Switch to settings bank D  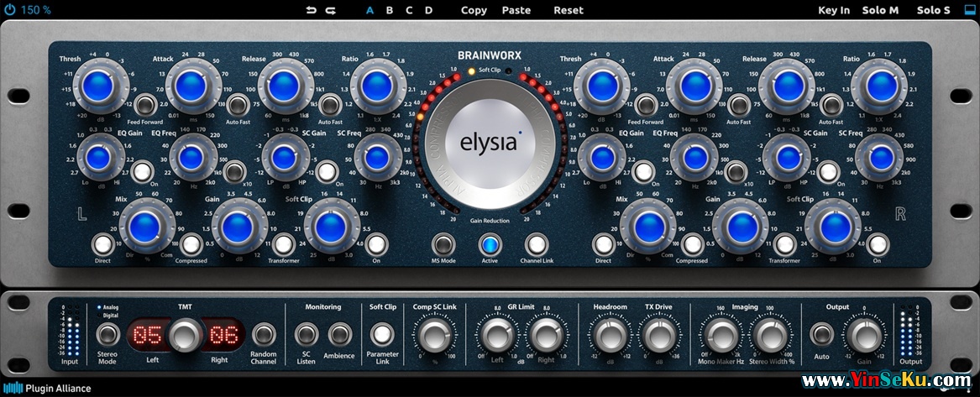coord(428,10)
